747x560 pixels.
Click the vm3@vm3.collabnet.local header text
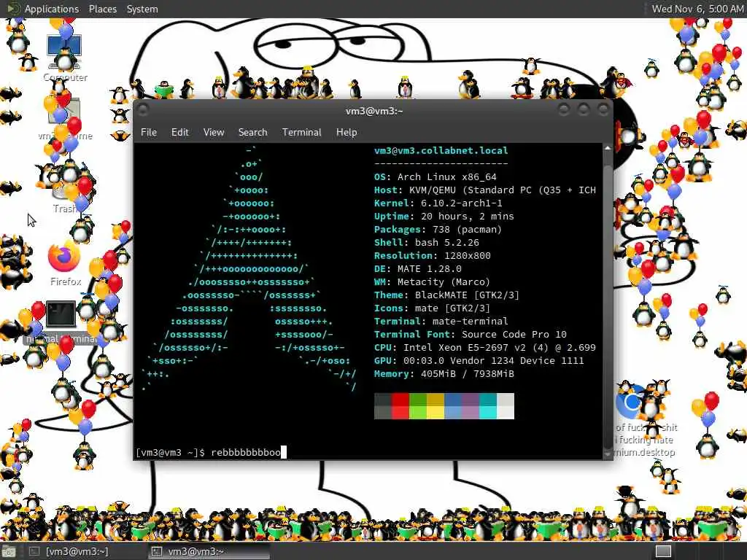coord(441,150)
